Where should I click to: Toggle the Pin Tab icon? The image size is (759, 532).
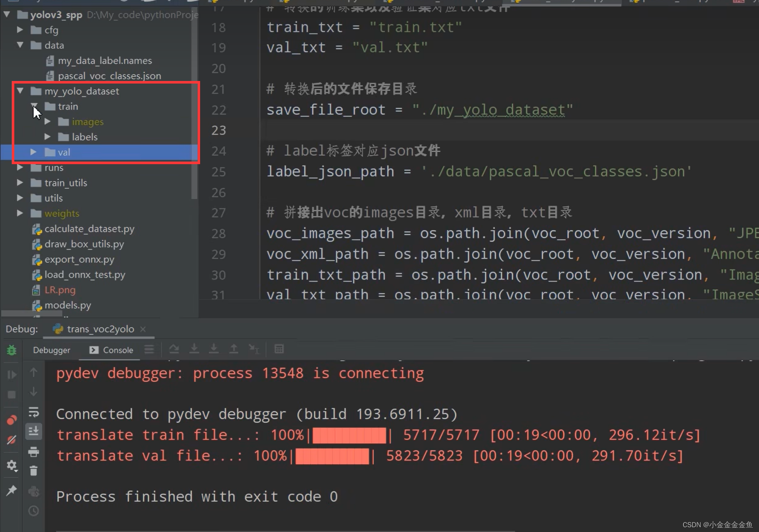[12, 490]
